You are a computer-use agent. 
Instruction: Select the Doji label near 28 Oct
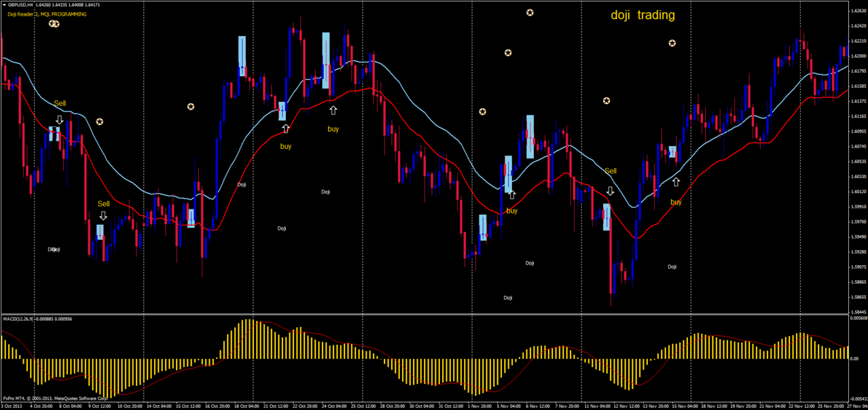pos(325,192)
